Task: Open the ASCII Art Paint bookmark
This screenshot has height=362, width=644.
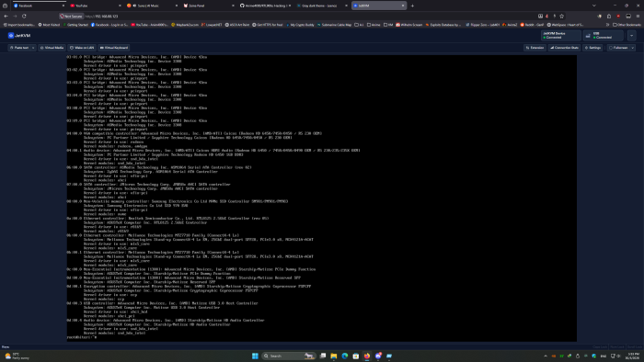Action: pyautogui.click(x=237, y=25)
